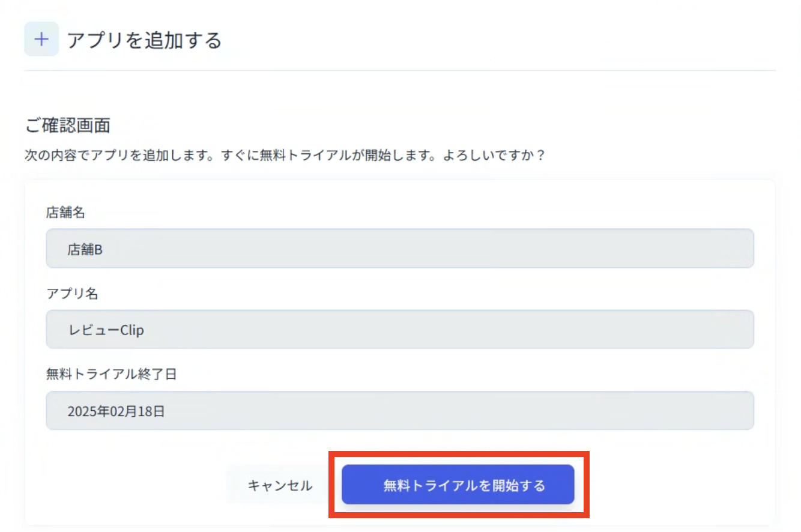Screen dimensions: 801x532
Task: Click the アプリ名 field label
Action: 72,293
